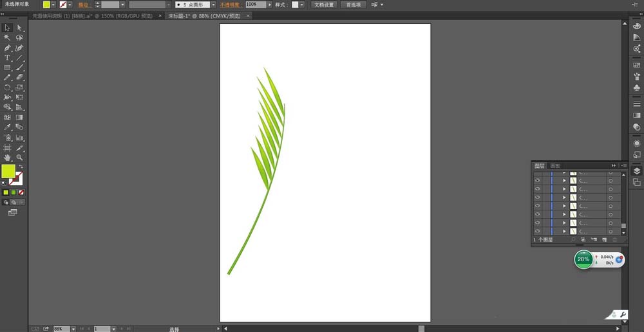Screen dimensions: 644x332
Task: Select the Free Transform tool
Action: (x=19, y=97)
